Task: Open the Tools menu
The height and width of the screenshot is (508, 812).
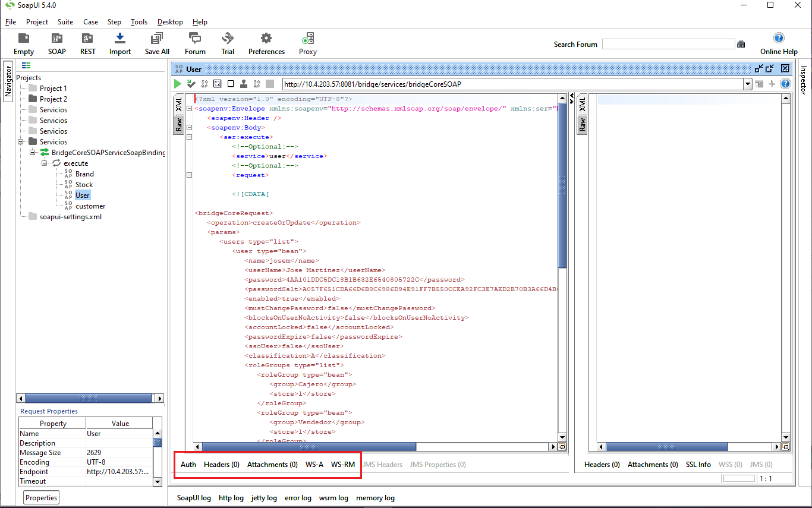Action: coord(139,22)
